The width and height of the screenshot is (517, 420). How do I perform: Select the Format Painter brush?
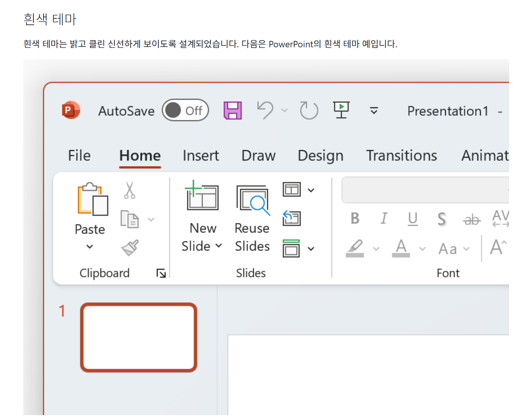(x=130, y=248)
